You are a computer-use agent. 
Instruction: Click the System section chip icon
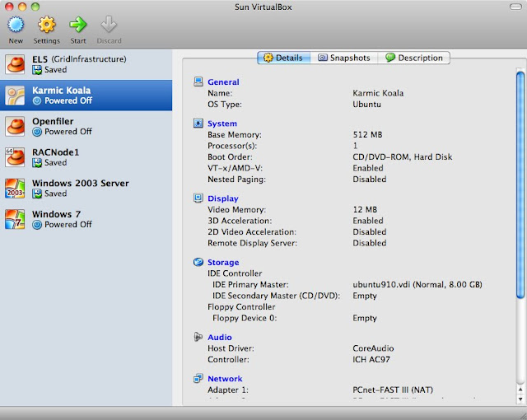pyautogui.click(x=198, y=124)
